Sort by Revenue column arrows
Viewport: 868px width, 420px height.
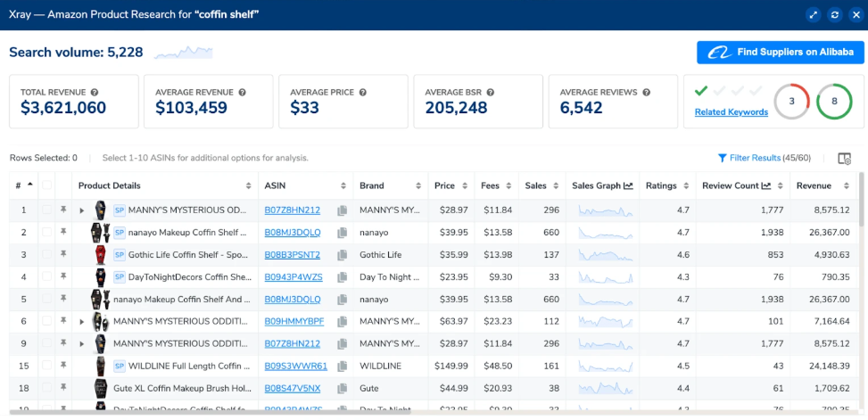[847, 186]
